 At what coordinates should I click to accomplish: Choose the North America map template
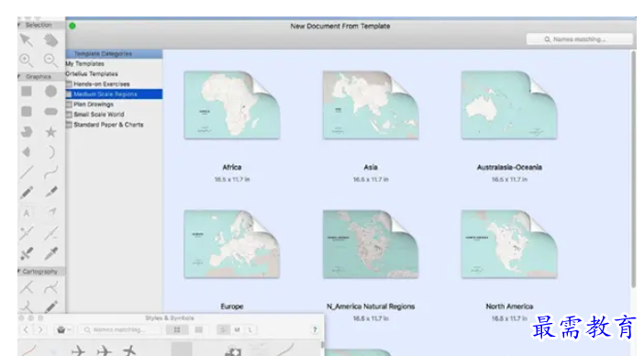pyautogui.click(x=509, y=244)
